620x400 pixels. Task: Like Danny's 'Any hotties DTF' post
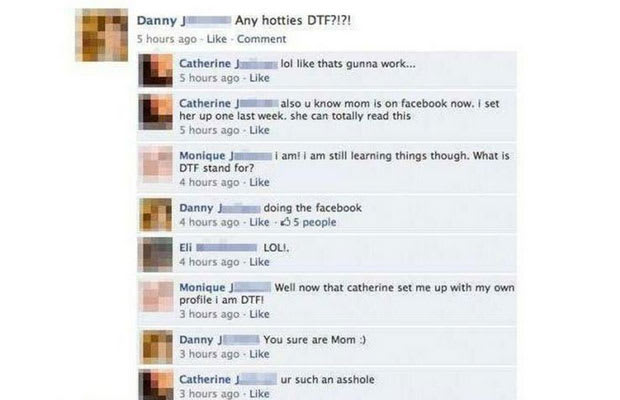click(x=217, y=39)
